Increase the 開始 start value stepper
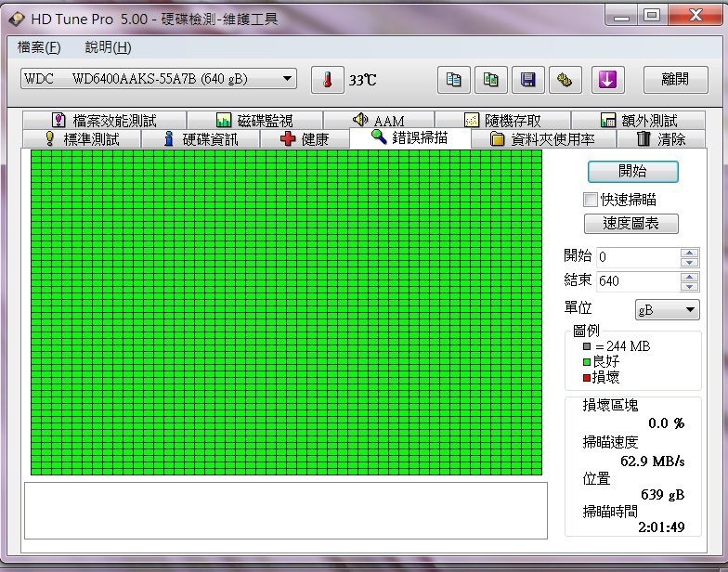The height and width of the screenshot is (572, 728). pyautogui.click(x=689, y=253)
